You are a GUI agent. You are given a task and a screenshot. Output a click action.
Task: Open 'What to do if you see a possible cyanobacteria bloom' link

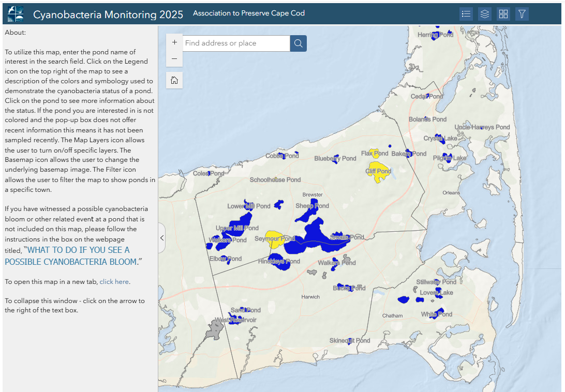[x=67, y=256]
